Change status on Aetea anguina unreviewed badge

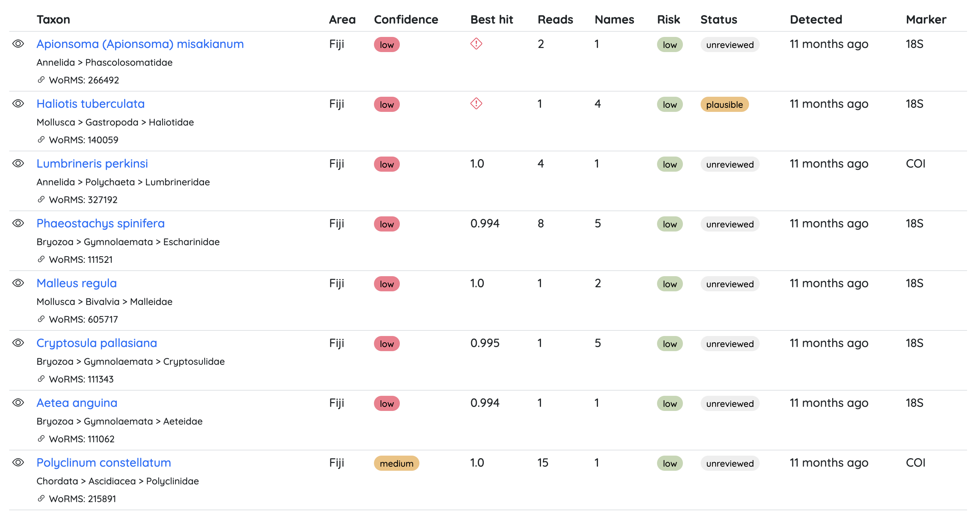730,404
